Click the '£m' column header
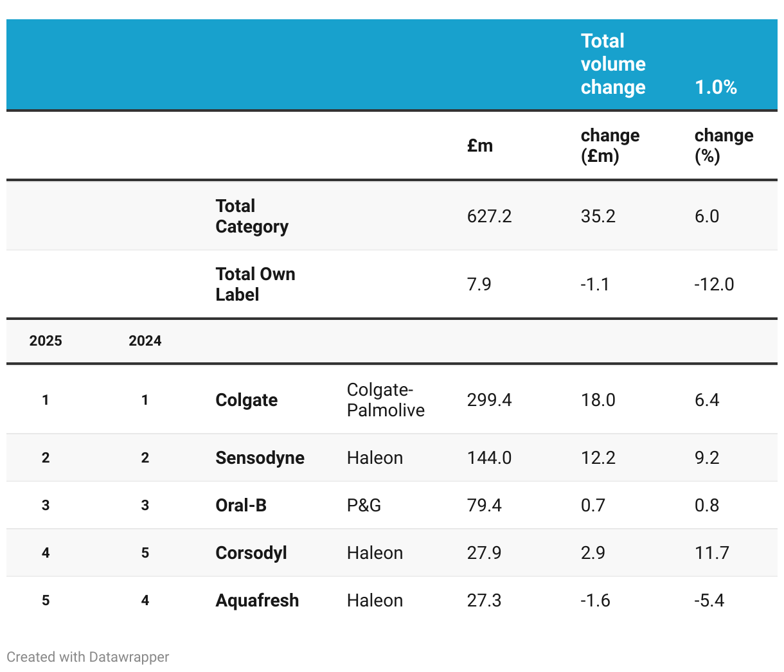784x672 pixels. click(x=480, y=145)
